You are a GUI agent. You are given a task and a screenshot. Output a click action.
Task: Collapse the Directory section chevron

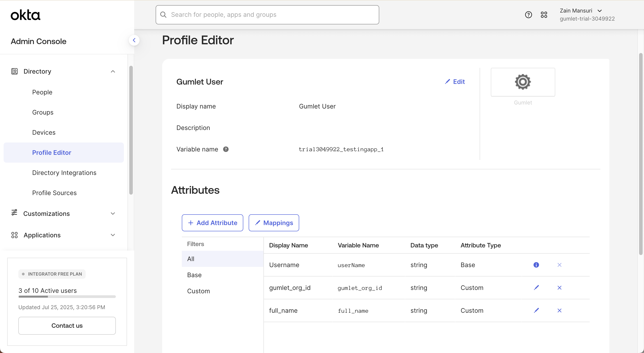tap(113, 71)
